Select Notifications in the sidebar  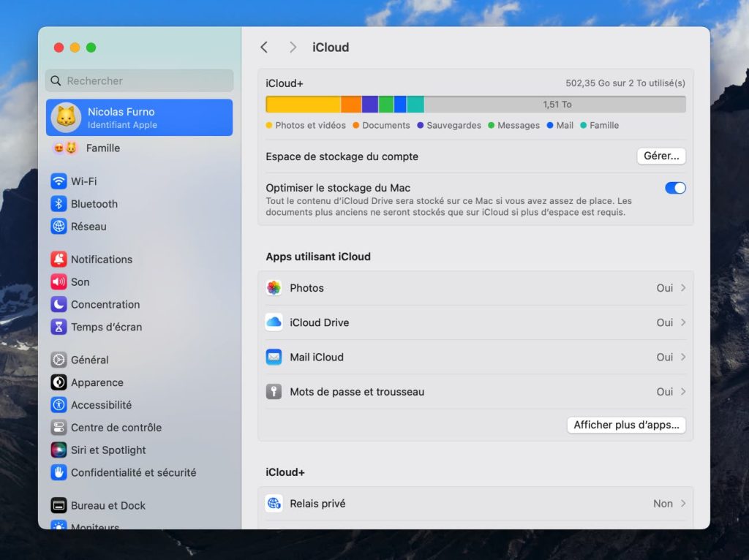[140, 260]
